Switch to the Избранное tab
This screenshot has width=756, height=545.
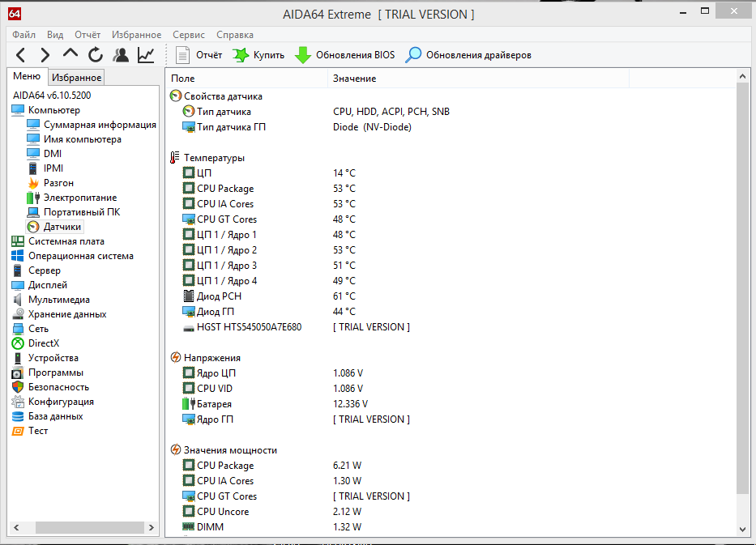(76, 78)
